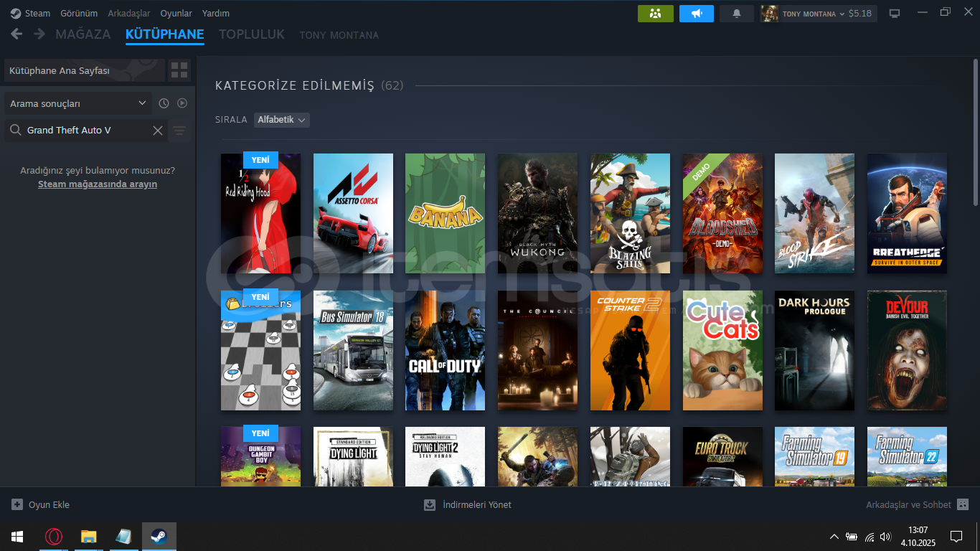This screenshot has width=980, height=551.
Task: Click the Oyun Ekle label
Action: click(49, 505)
